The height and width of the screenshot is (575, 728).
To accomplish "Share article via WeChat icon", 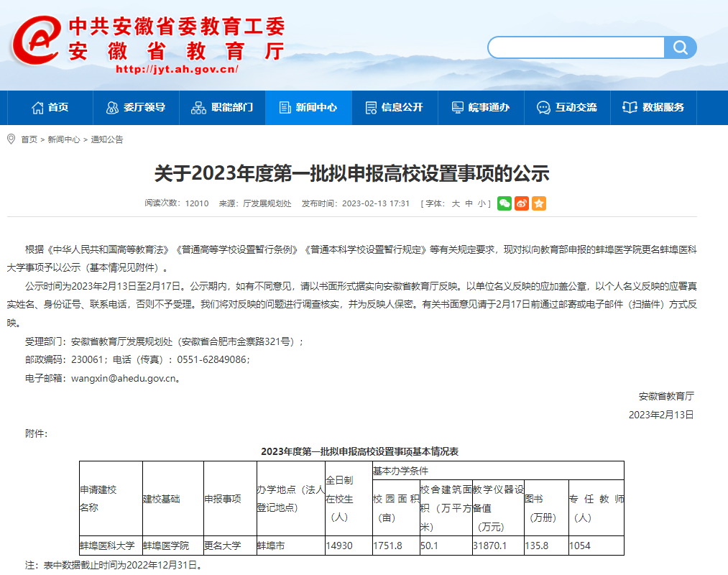I will click(x=504, y=203).
